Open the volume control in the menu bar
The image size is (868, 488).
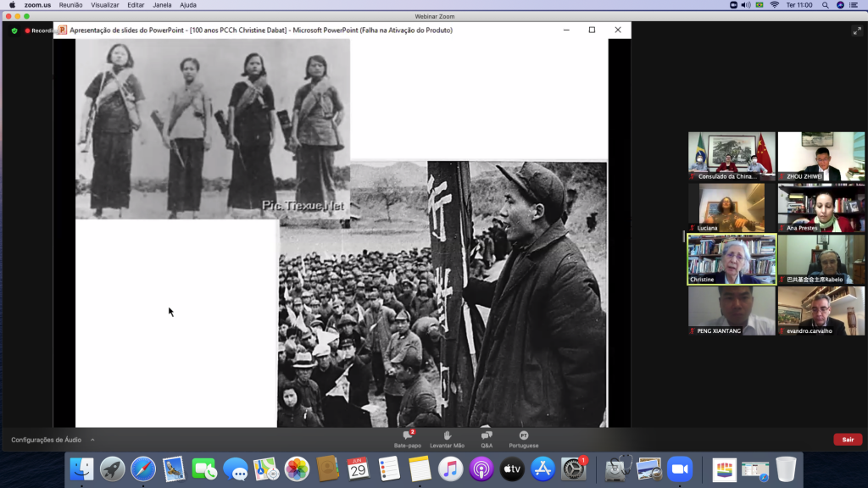pos(746,5)
